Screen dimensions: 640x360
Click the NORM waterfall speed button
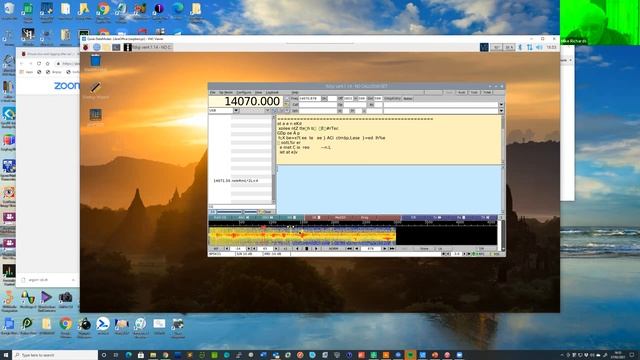tap(333, 249)
